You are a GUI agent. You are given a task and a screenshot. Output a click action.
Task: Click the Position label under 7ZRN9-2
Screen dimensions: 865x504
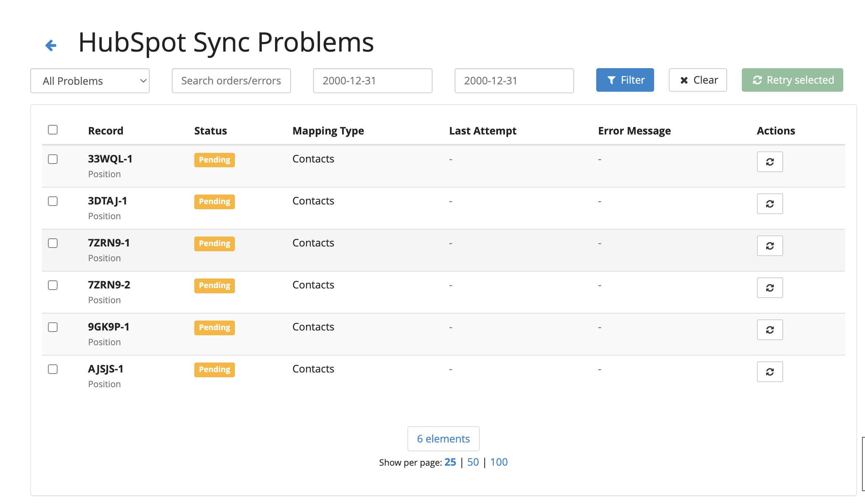click(104, 300)
